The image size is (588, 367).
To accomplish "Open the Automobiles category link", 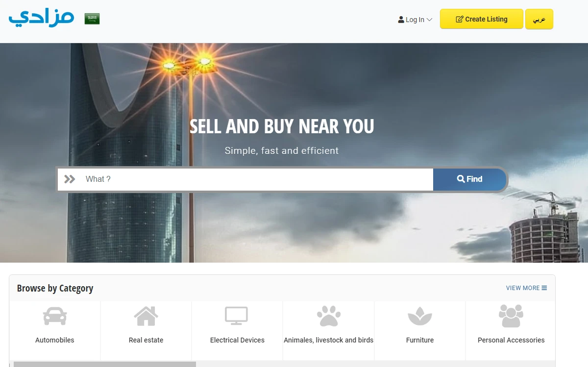I will point(55,340).
